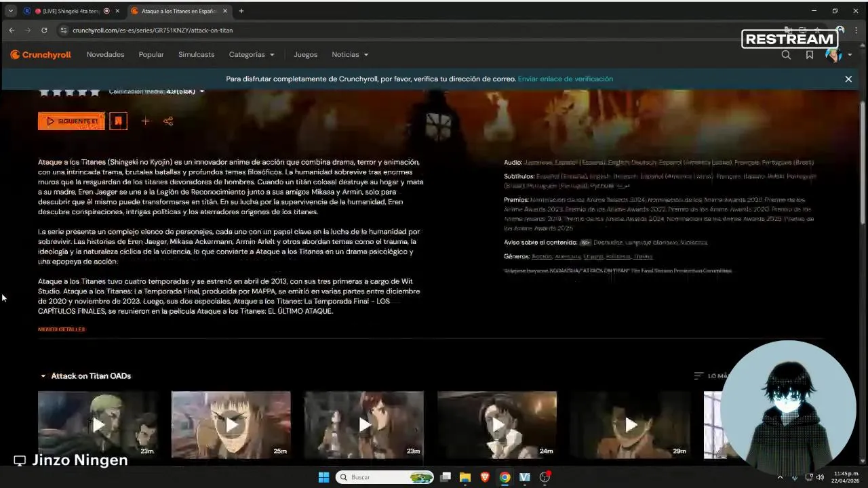Screen dimensions: 868x488
Task: Open Crunchyroll search magnifier icon
Action: click(786, 55)
